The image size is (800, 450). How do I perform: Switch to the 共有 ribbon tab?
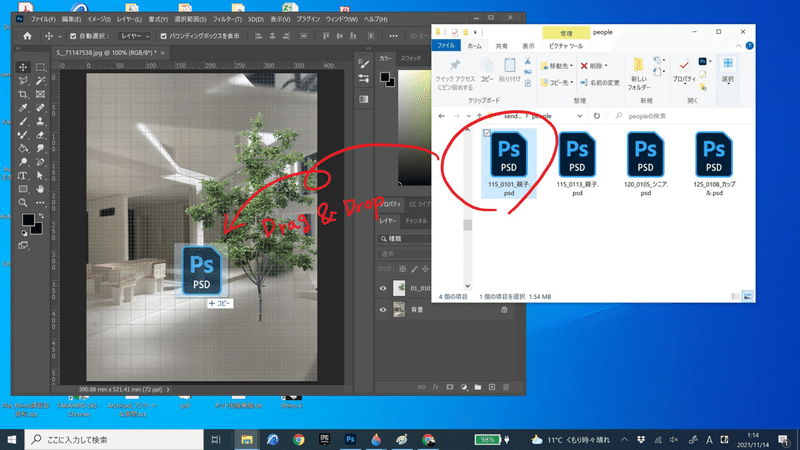(502, 46)
